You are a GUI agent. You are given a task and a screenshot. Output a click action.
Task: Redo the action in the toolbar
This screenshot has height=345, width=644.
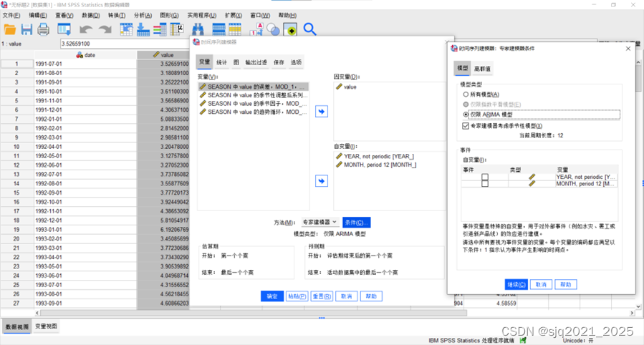[x=105, y=29]
